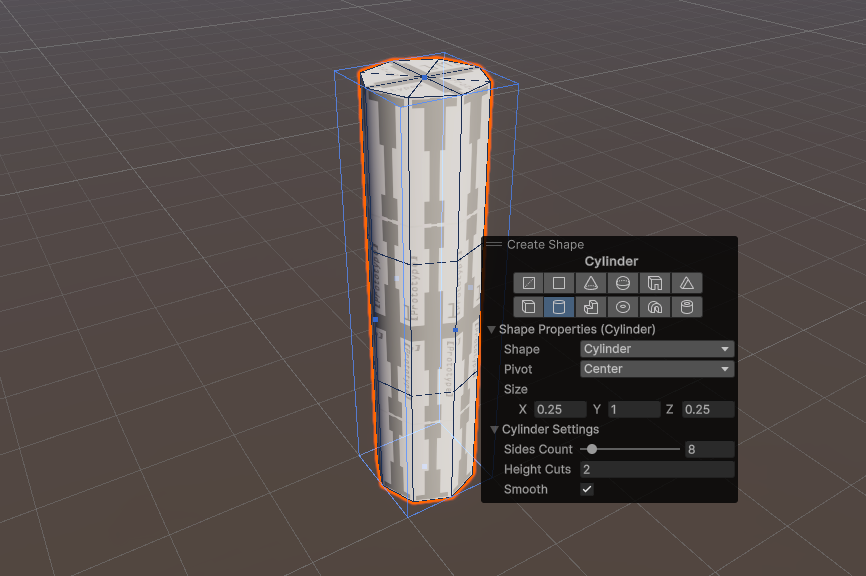The width and height of the screenshot is (866, 576).
Task: Collapse the Shape Properties (Cylinder) section
Action: coord(492,330)
